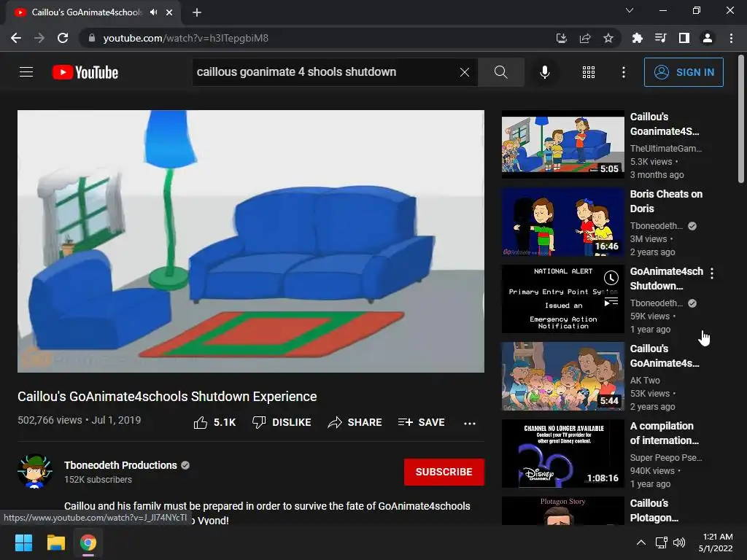Open the 'A compilation of internation...' title
Screen dimensions: 747x560
click(664, 433)
